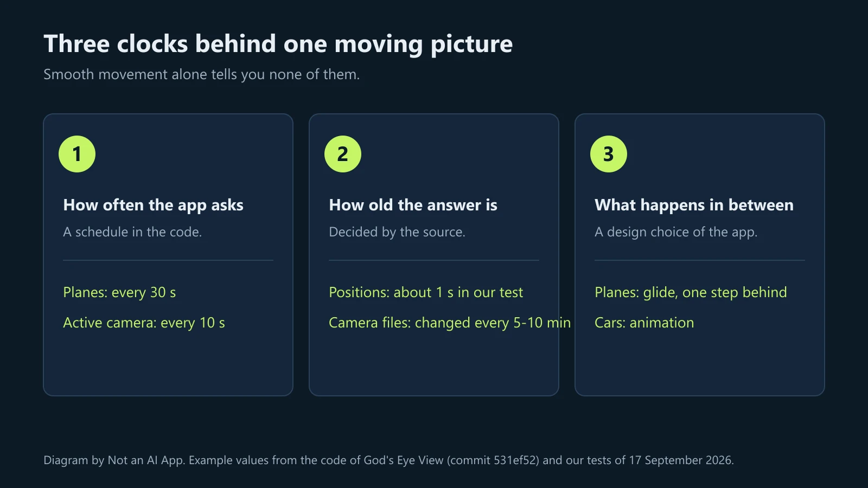Screen dimensions: 868x488
Task: Click 'Planes: glide, one step behind' text
Action: [691, 292]
